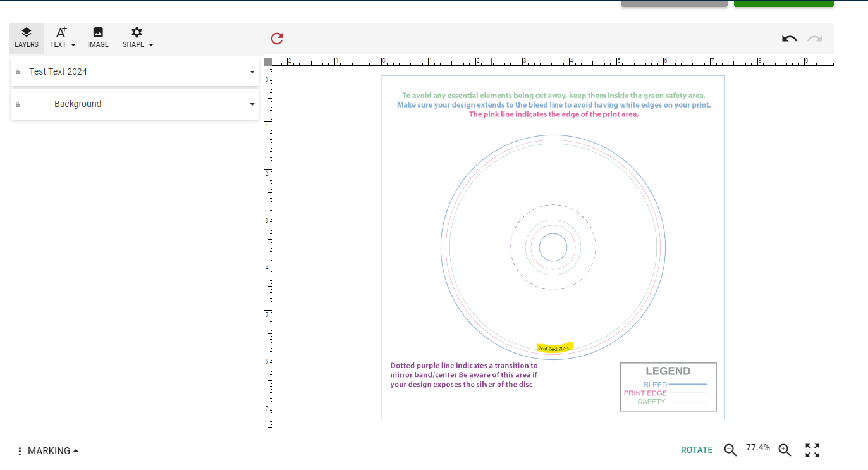The image size is (868, 470).
Task: Undo the last action
Action: (x=790, y=39)
